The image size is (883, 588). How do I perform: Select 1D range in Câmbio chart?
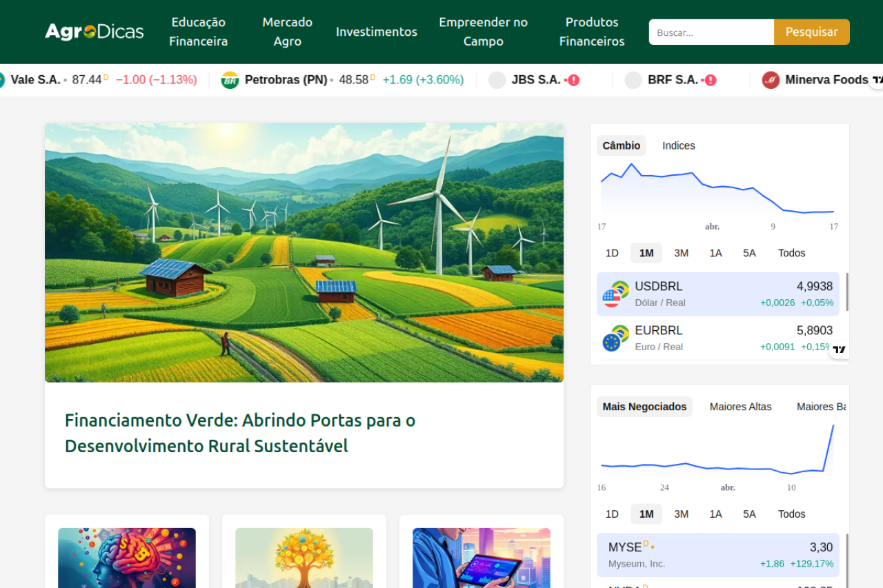[612, 253]
